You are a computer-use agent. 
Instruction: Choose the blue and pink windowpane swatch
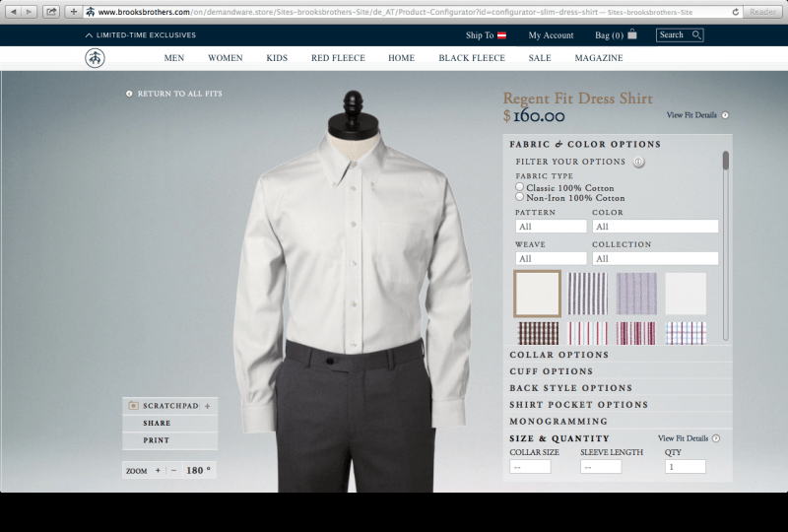[x=686, y=333]
